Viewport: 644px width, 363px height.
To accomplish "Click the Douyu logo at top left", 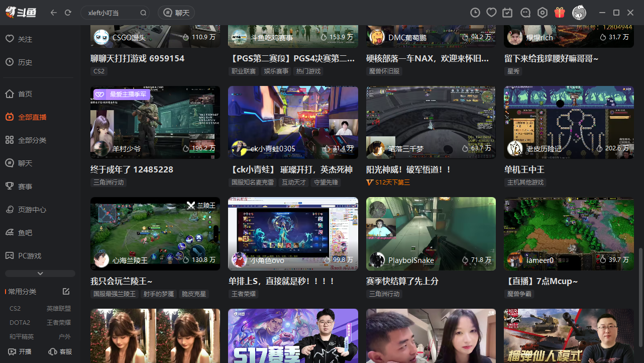I will [21, 13].
